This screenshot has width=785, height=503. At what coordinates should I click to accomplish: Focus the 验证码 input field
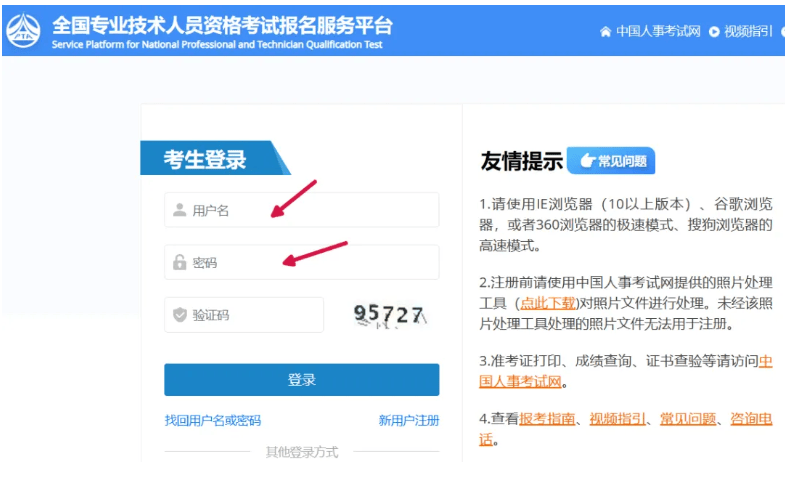(x=244, y=315)
